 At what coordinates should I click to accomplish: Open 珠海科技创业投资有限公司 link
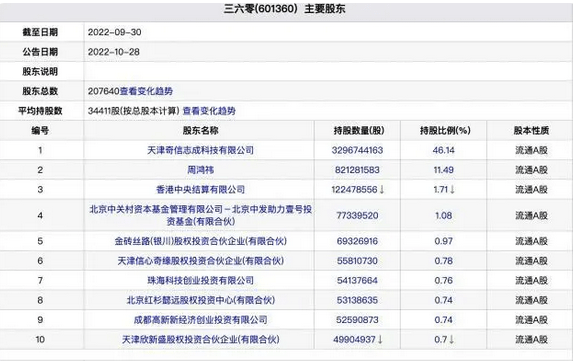(x=200, y=281)
